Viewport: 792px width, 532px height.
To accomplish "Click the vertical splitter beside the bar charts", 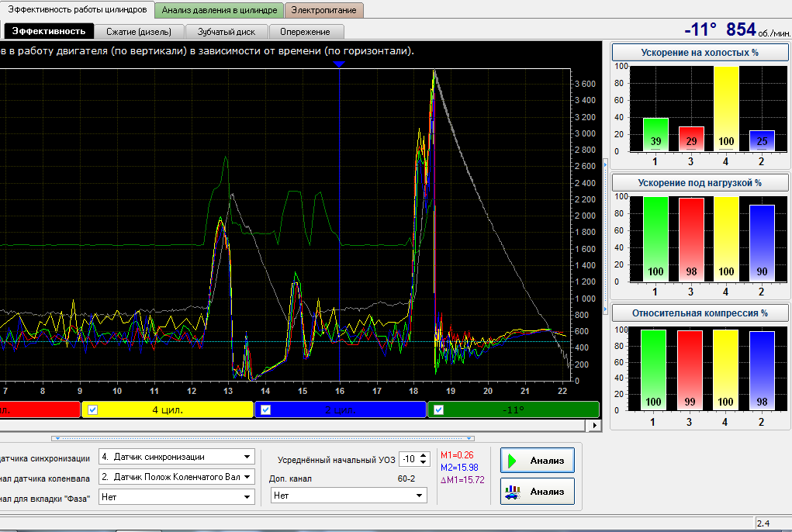I will [605, 237].
